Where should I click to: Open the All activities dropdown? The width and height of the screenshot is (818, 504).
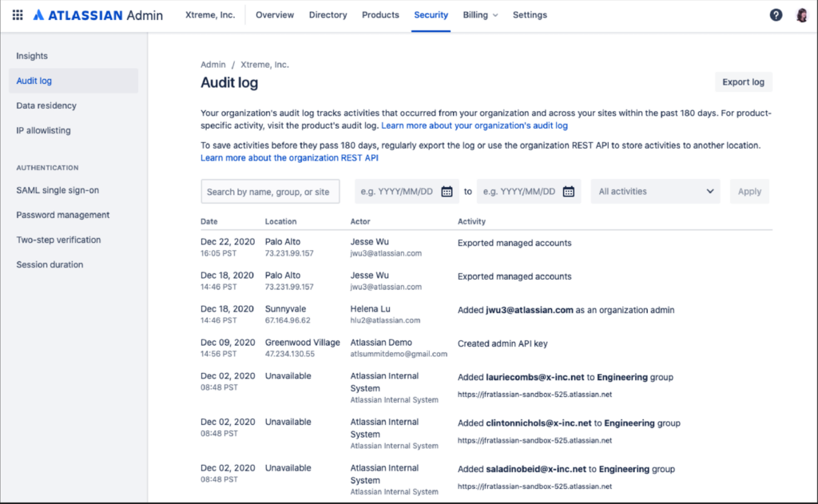pos(655,191)
